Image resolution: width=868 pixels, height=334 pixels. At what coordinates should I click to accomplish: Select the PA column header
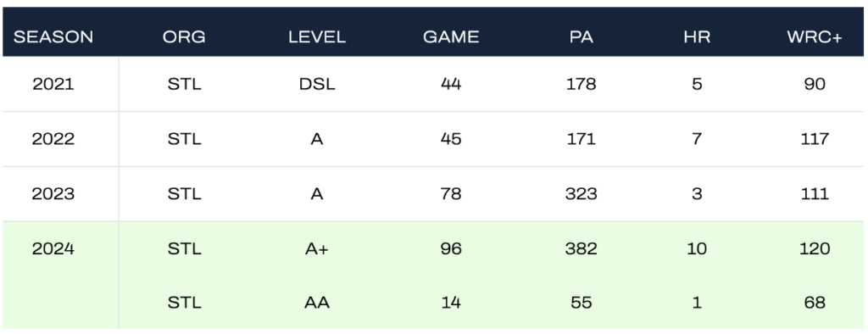(581, 37)
